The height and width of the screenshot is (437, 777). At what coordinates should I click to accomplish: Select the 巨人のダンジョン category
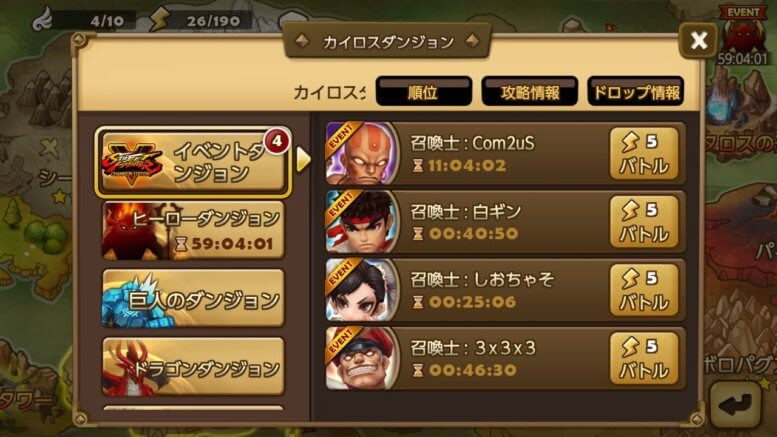click(x=193, y=299)
